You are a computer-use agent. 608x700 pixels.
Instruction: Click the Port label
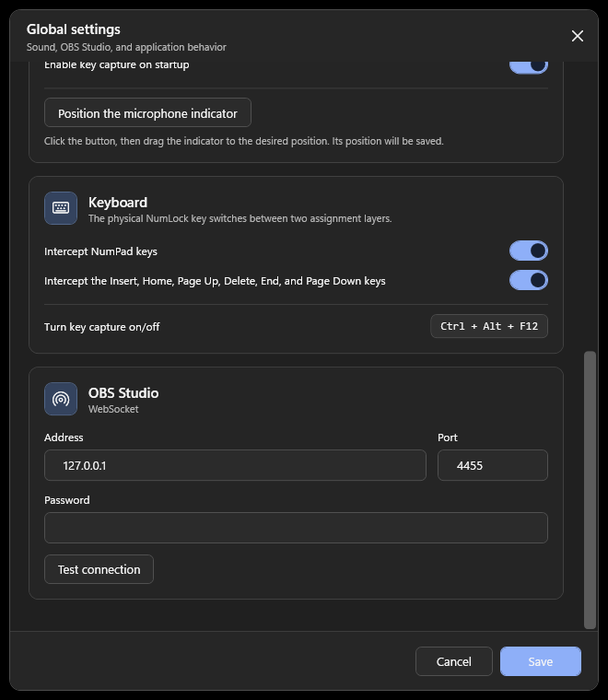tap(448, 437)
